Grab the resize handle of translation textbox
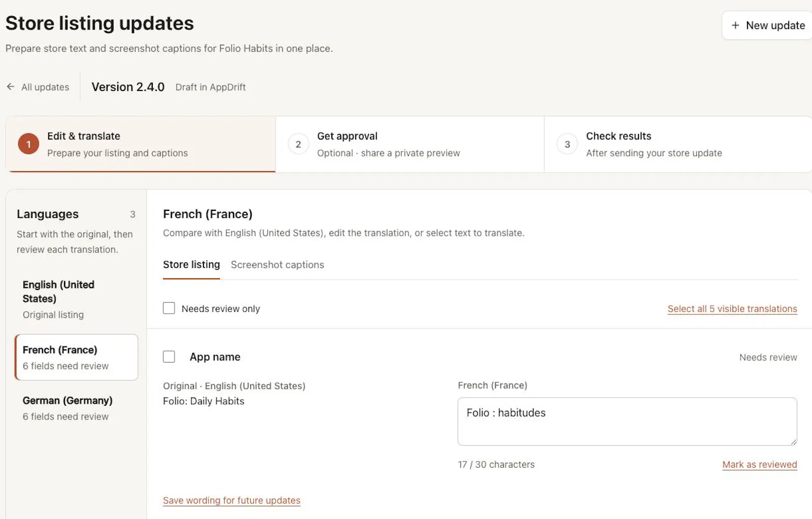812x519 pixels. (x=793, y=442)
